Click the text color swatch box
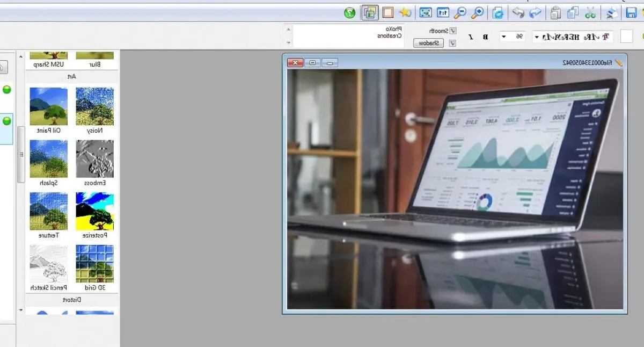 626,37
